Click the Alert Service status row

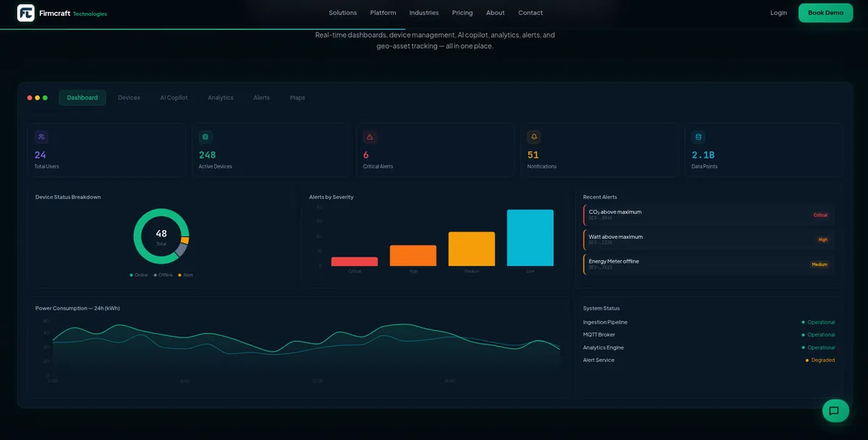pyautogui.click(x=709, y=360)
